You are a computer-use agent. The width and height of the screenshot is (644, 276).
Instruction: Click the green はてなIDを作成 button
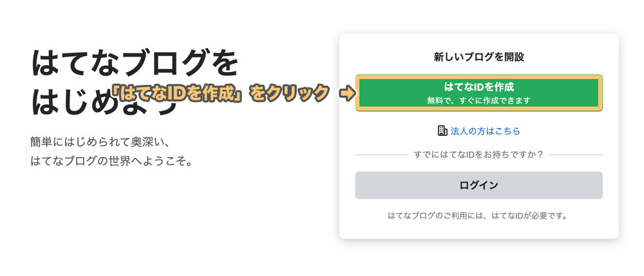tap(478, 87)
